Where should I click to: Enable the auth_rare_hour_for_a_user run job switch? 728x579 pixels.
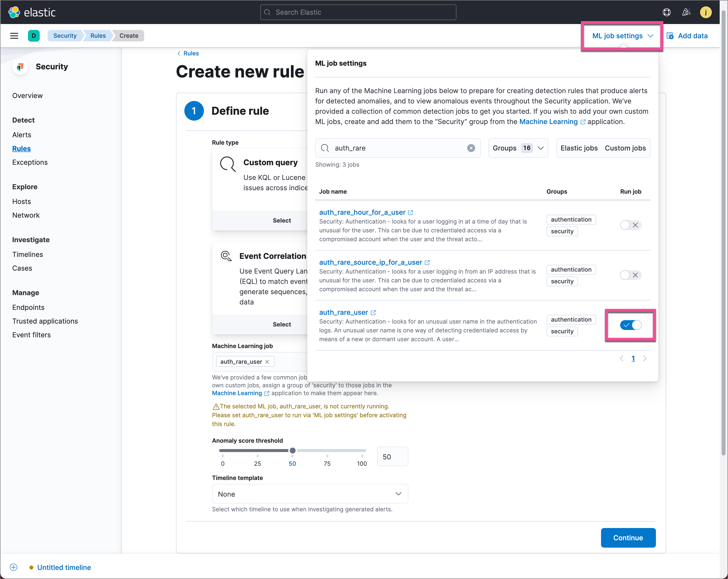[630, 225]
